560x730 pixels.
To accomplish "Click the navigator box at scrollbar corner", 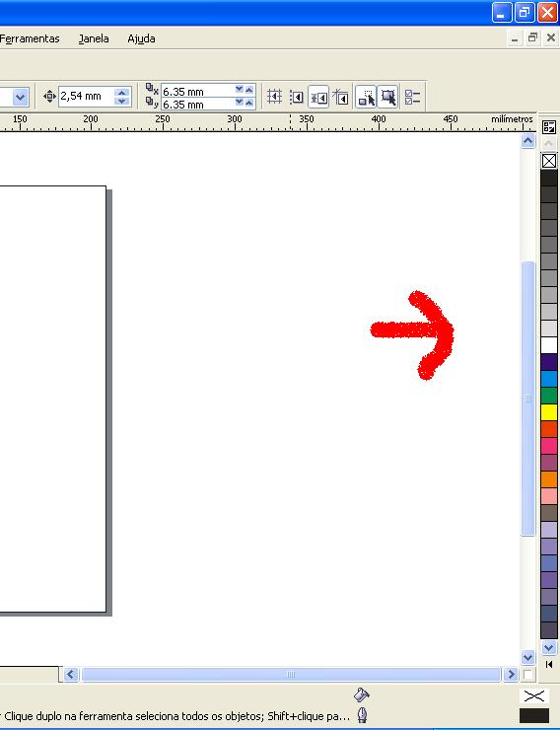I will [527, 674].
